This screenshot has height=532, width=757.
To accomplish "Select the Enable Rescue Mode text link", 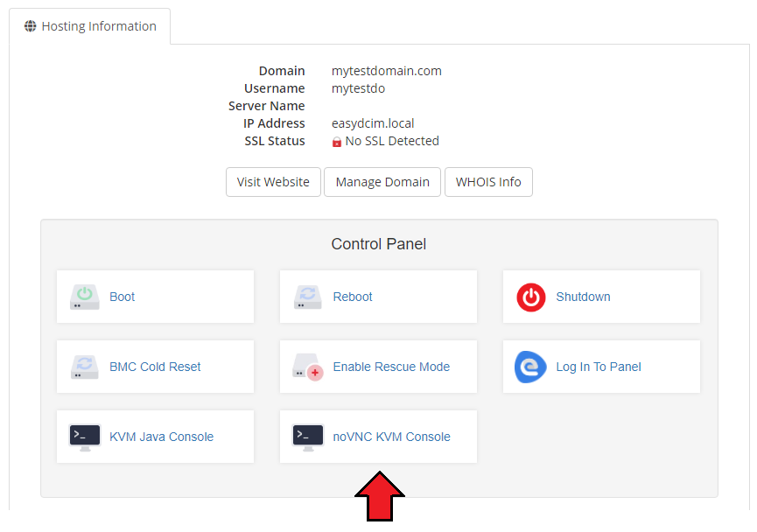I will [391, 367].
